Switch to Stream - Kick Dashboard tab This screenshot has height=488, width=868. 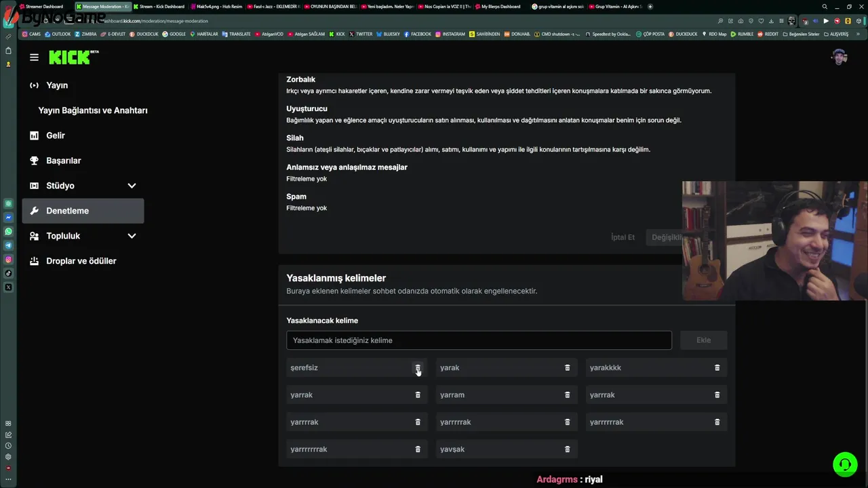[x=161, y=7]
